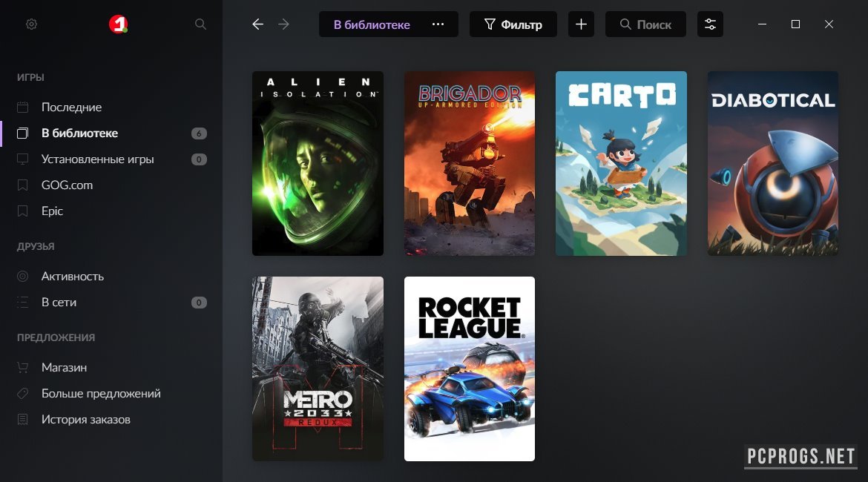Go back with the left arrow
This screenshot has width=868, height=482.
point(257,24)
